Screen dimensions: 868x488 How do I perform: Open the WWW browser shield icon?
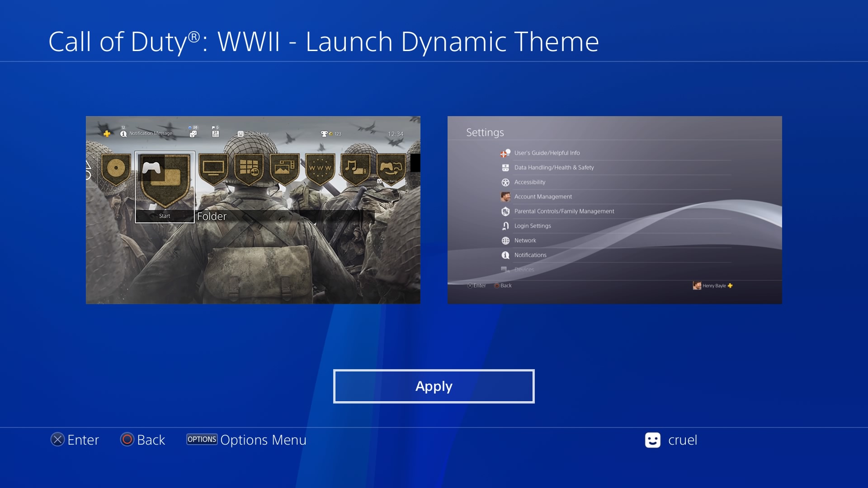coord(320,169)
